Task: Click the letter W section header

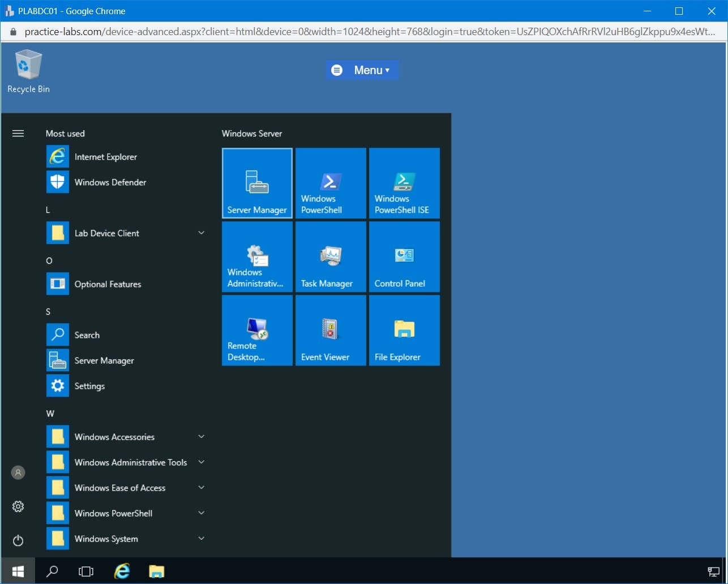Action: click(50, 414)
